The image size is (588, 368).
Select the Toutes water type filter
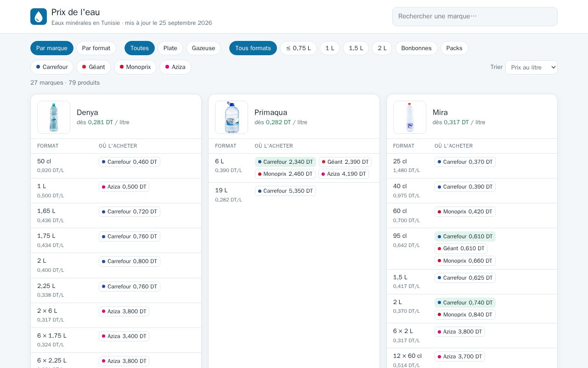[x=140, y=48]
